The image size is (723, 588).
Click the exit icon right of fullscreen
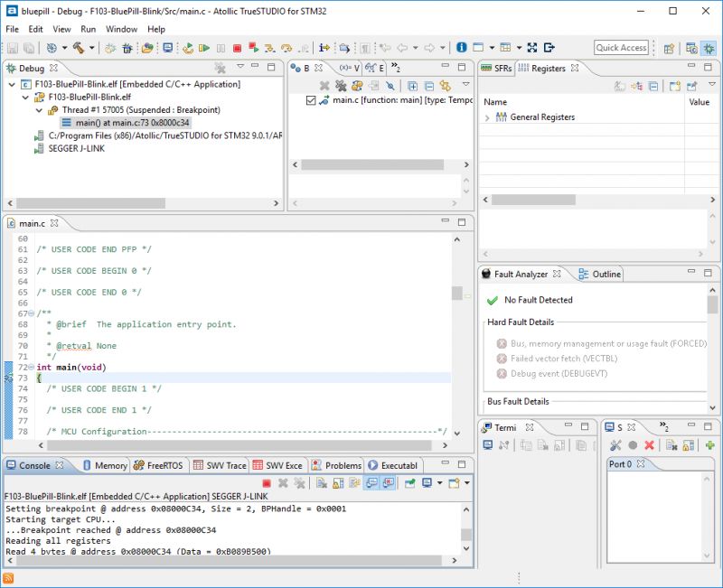coord(549,48)
